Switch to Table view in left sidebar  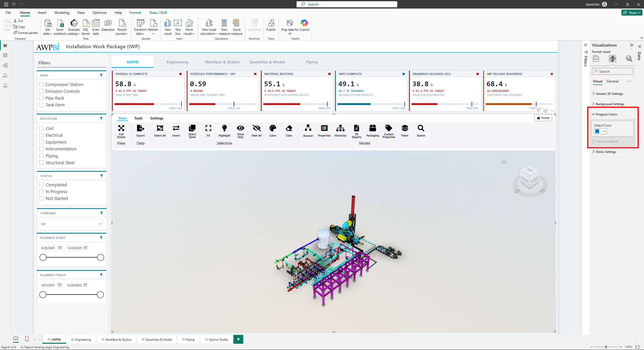[x=5, y=55]
